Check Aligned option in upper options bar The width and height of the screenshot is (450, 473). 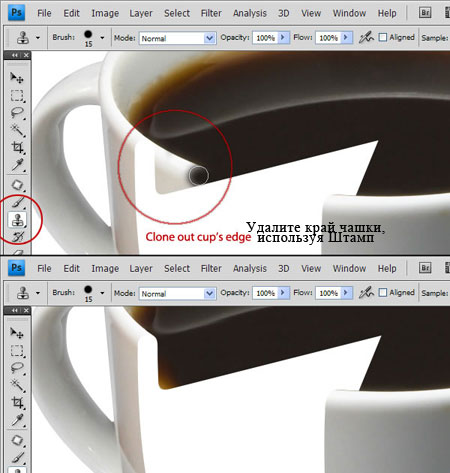click(383, 37)
